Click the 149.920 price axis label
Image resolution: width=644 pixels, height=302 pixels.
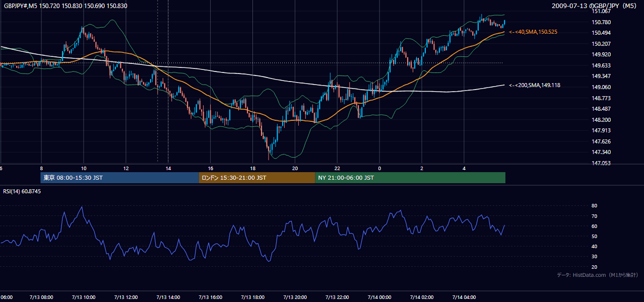click(601, 55)
